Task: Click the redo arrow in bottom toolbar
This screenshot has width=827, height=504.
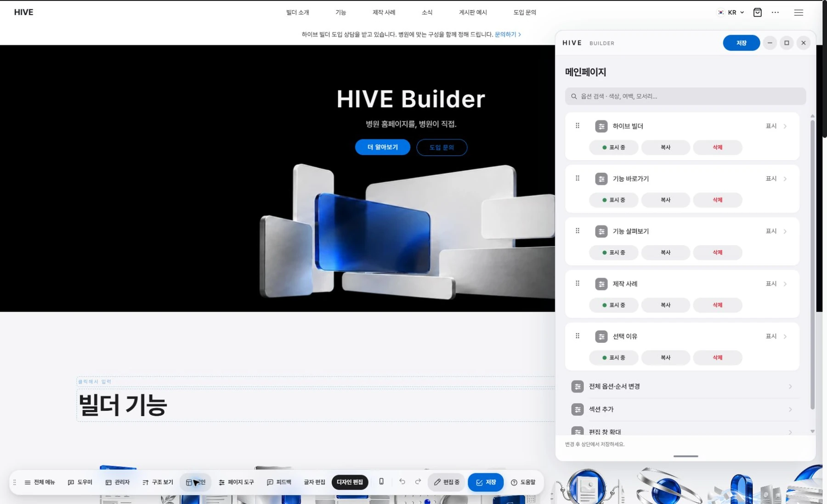Action: pos(418,482)
